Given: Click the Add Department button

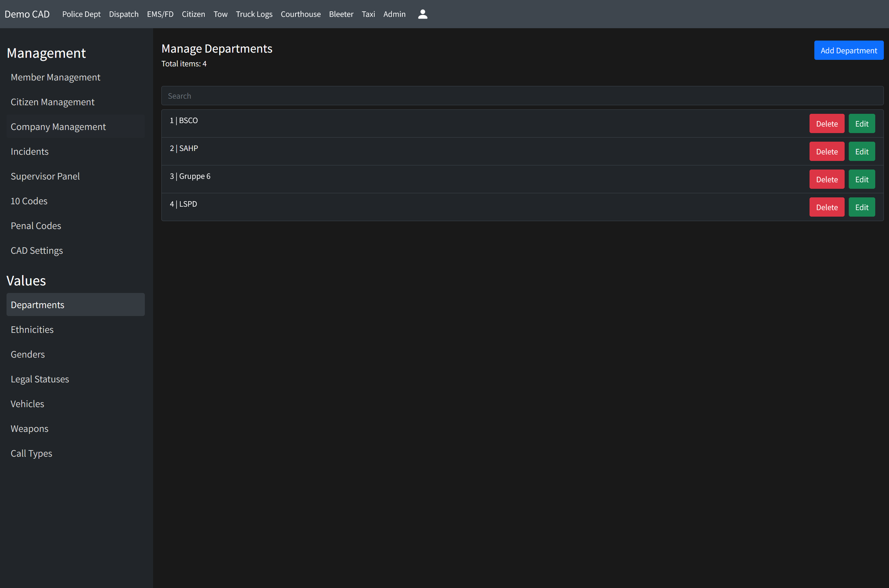Looking at the screenshot, I should tap(848, 50).
